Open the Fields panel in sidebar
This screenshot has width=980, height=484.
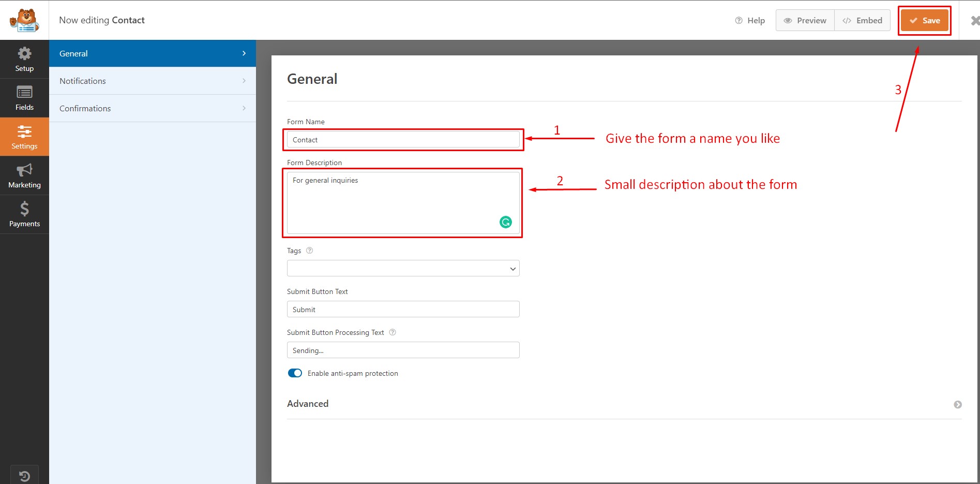point(24,98)
